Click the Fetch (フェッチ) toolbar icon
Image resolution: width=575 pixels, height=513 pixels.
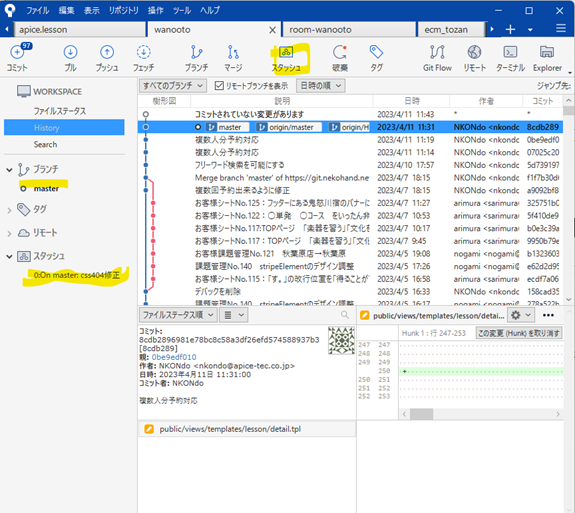pos(143,58)
